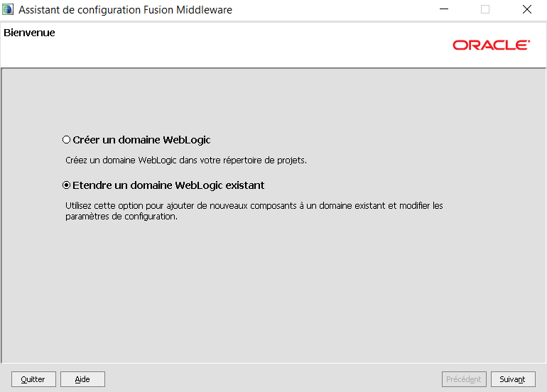Click the disabled maximize window button
Screen dimensions: 547x392
tap(485, 10)
